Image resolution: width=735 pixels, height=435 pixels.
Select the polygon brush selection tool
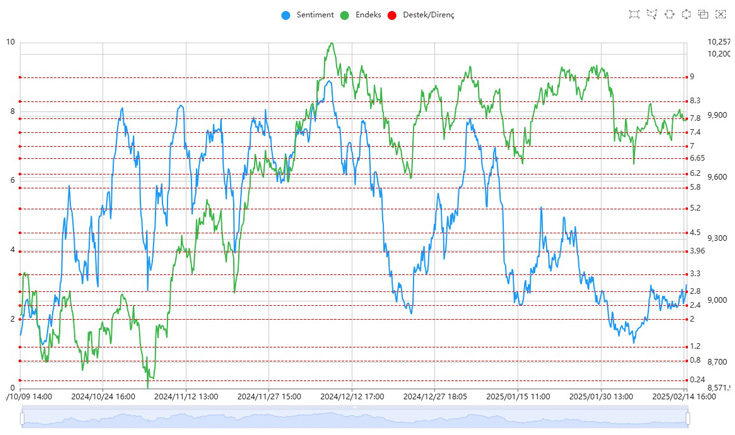point(652,14)
